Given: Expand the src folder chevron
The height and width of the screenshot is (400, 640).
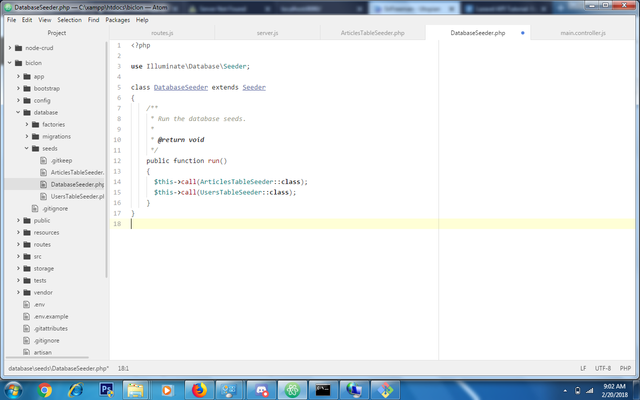Looking at the screenshot, I should point(18,256).
